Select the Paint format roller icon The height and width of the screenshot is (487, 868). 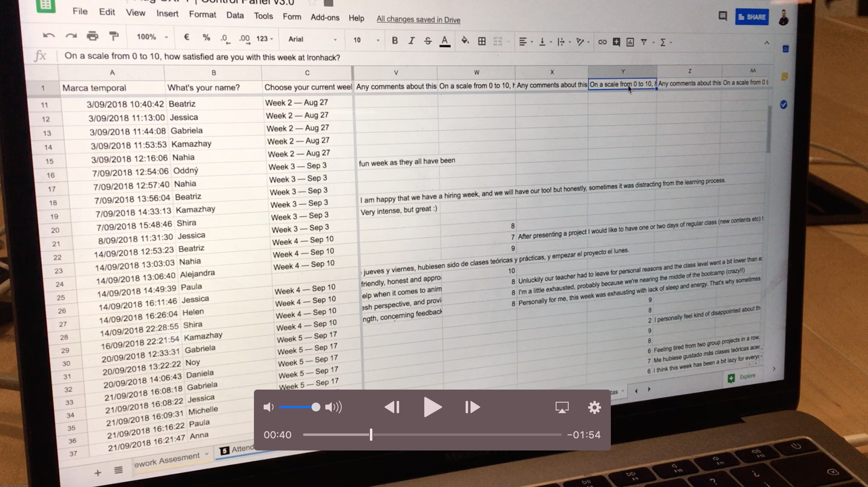(x=114, y=37)
